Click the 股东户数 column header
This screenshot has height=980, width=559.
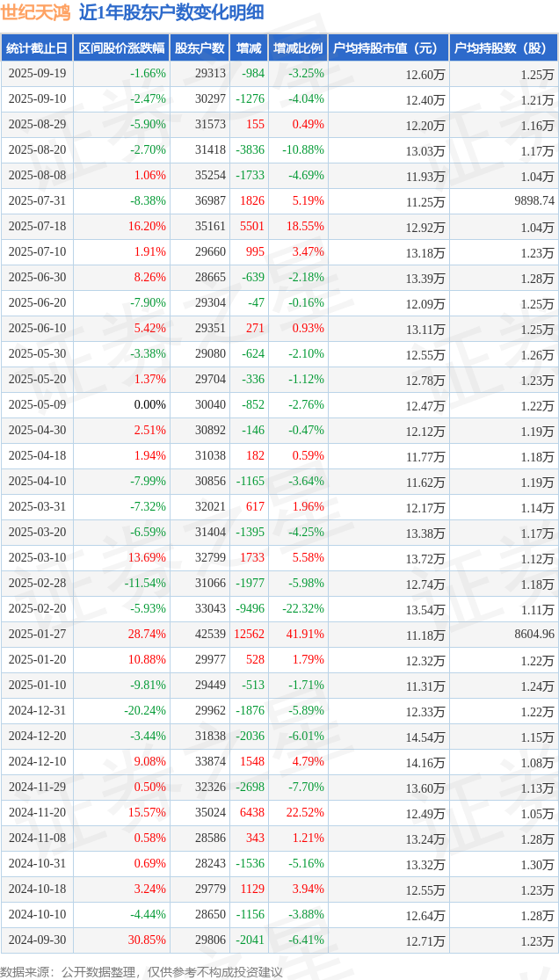pyautogui.click(x=200, y=48)
